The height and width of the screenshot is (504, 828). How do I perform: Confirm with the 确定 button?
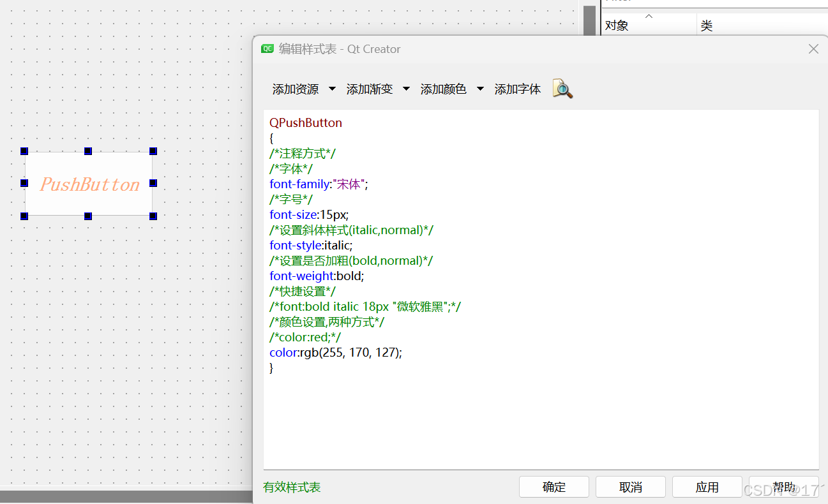click(x=554, y=487)
